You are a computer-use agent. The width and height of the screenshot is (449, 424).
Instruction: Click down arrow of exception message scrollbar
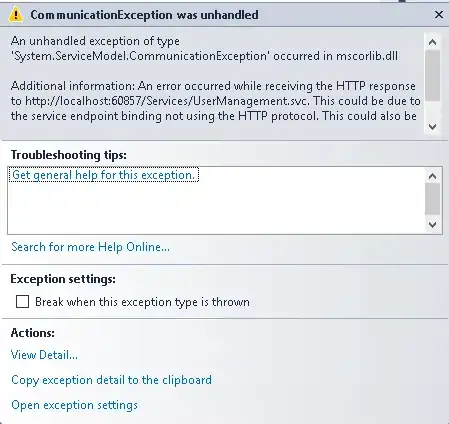pyautogui.click(x=432, y=126)
